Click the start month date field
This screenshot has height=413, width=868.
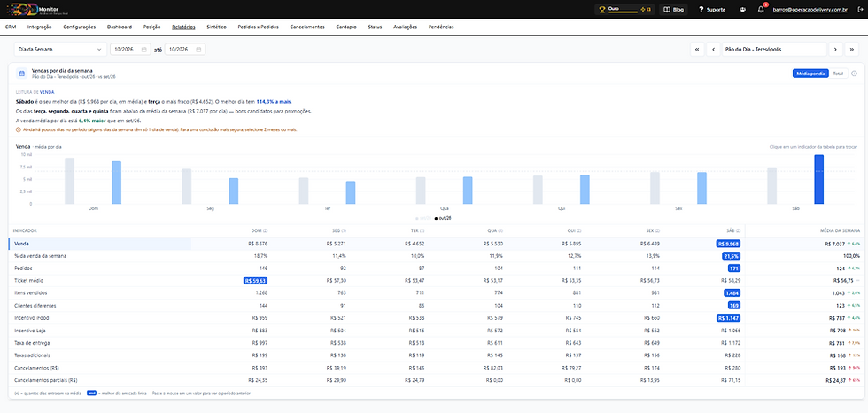point(129,50)
